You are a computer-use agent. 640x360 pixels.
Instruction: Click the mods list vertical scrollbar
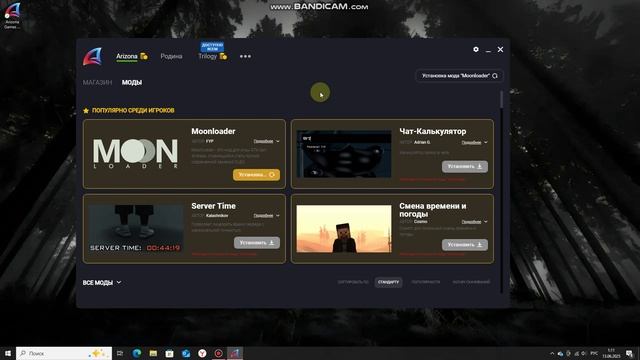501,99
